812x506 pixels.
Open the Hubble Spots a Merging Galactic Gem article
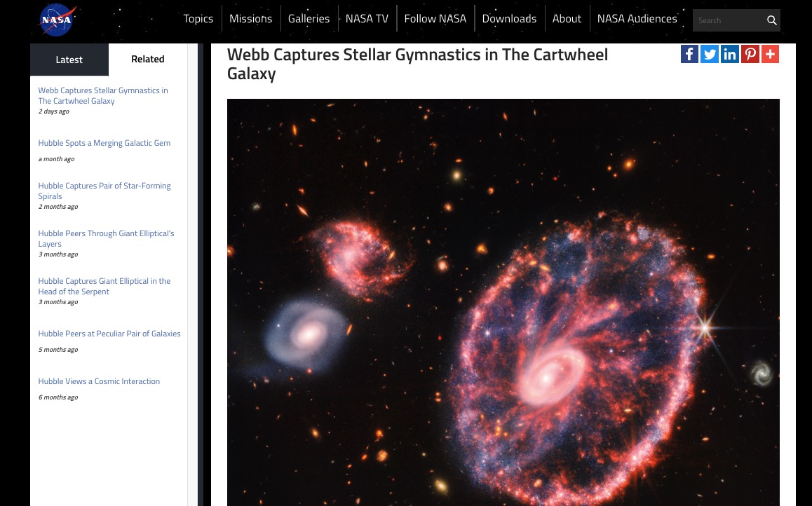click(x=104, y=142)
